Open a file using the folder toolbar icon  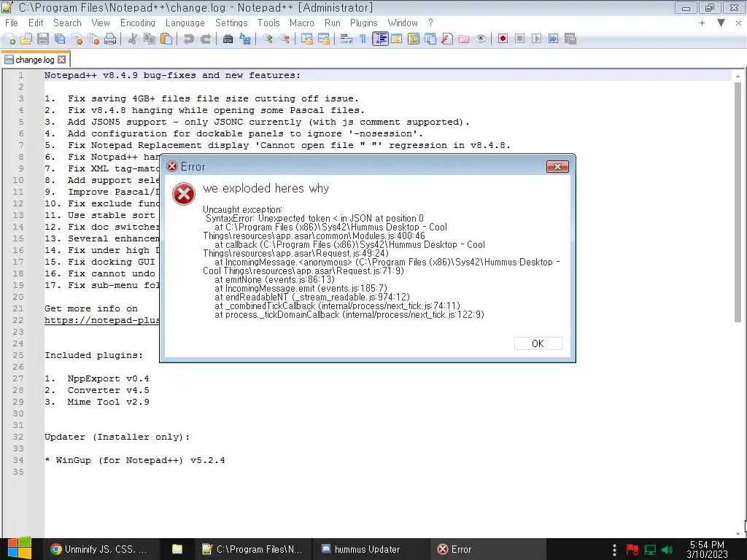tap(26, 39)
